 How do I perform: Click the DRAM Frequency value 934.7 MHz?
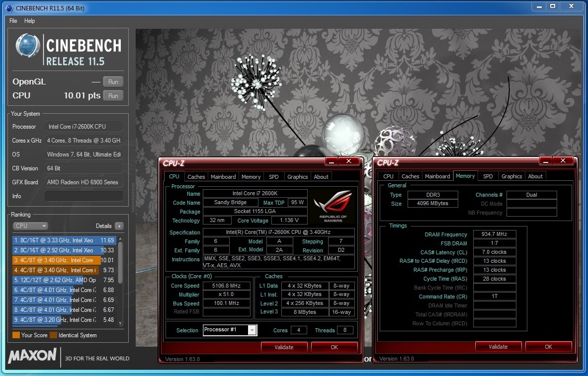point(494,234)
